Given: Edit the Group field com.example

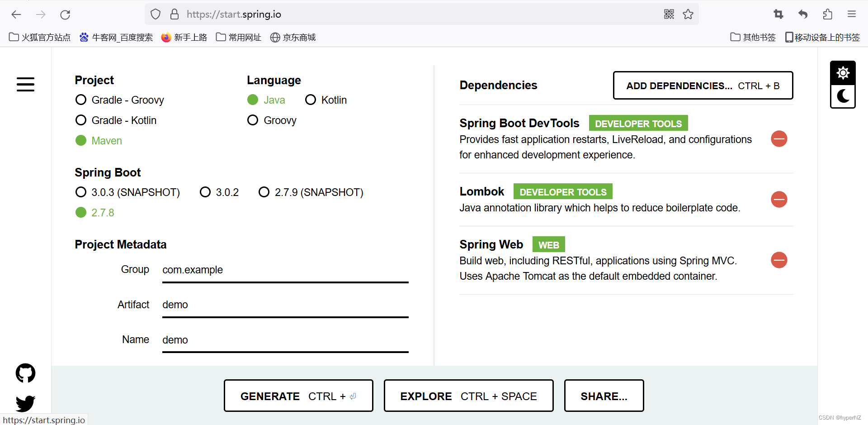Looking at the screenshot, I should click(285, 270).
